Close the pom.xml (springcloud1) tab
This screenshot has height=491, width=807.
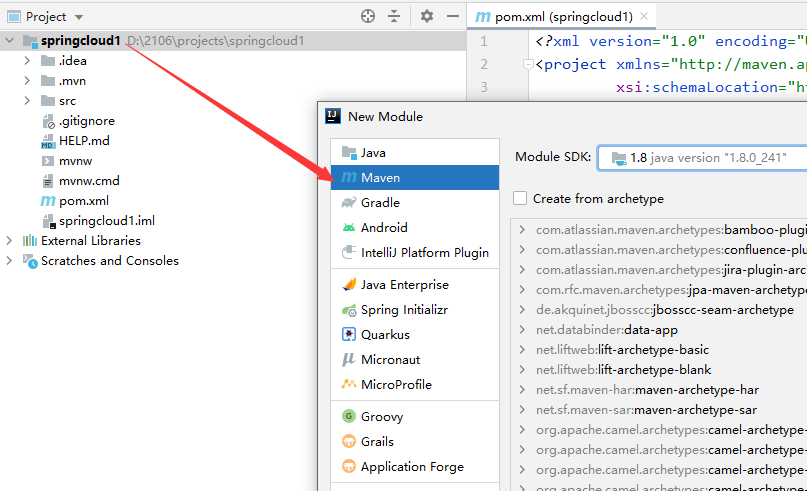pyautogui.click(x=644, y=16)
